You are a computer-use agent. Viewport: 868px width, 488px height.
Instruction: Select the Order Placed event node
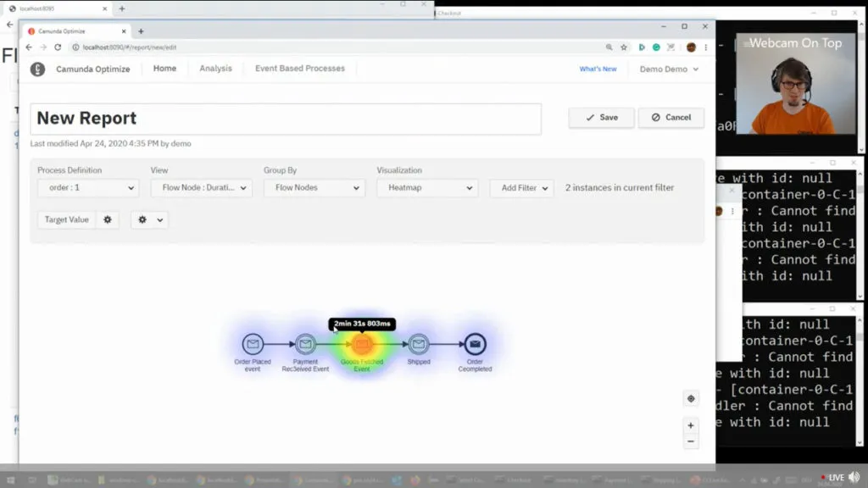pyautogui.click(x=253, y=344)
